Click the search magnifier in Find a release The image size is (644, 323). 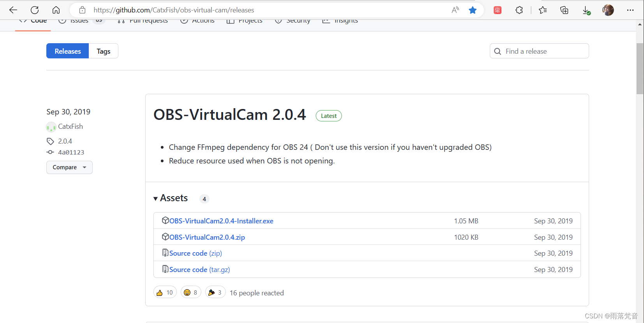(x=498, y=51)
